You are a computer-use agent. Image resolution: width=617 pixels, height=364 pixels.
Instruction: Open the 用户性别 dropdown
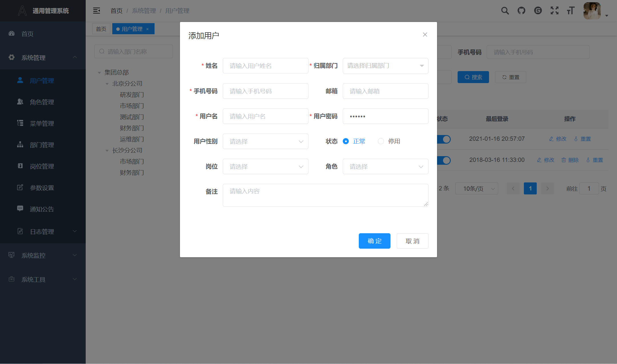coord(265,141)
